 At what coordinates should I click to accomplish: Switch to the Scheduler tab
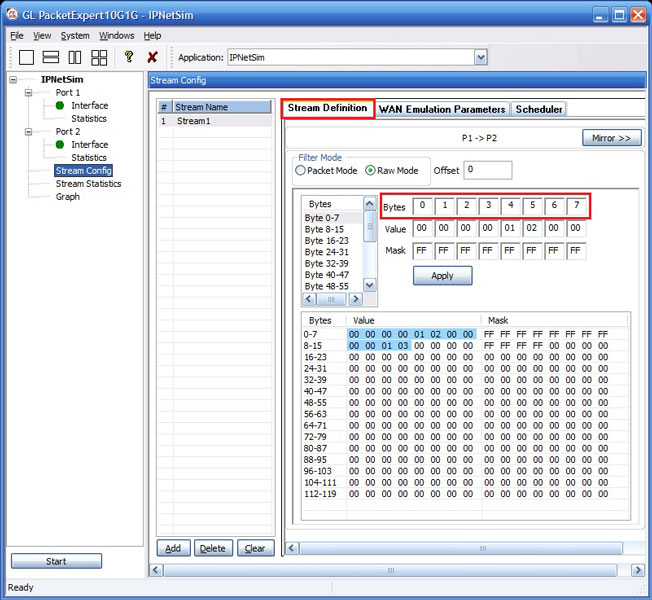[x=539, y=109]
